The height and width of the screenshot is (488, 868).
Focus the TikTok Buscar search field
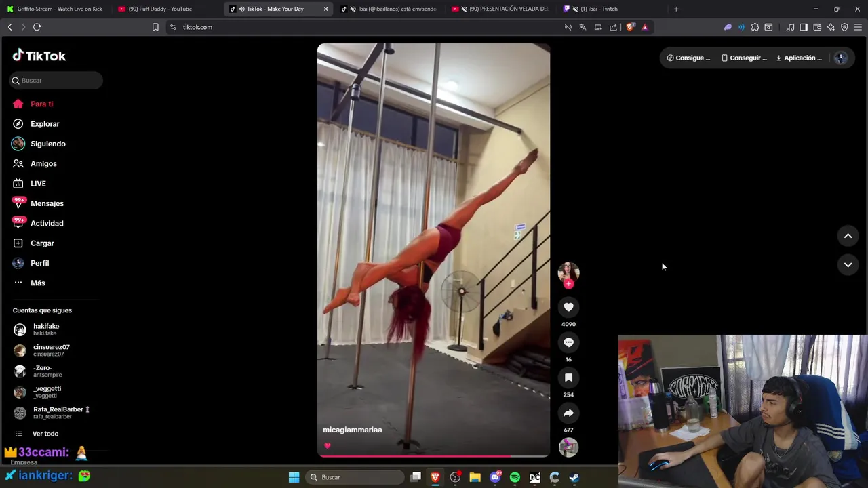(x=56, y=80)
